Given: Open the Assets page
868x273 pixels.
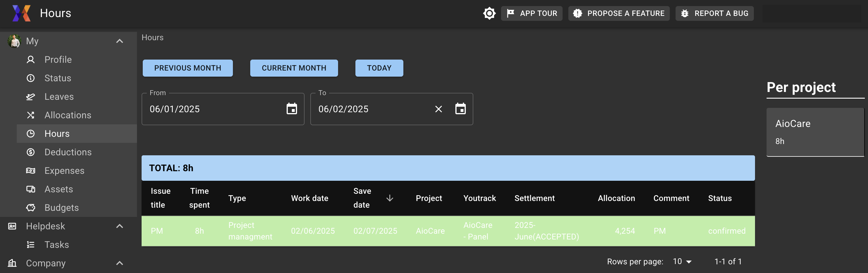Looking at the screenshot, I should [x=59, y=189].
